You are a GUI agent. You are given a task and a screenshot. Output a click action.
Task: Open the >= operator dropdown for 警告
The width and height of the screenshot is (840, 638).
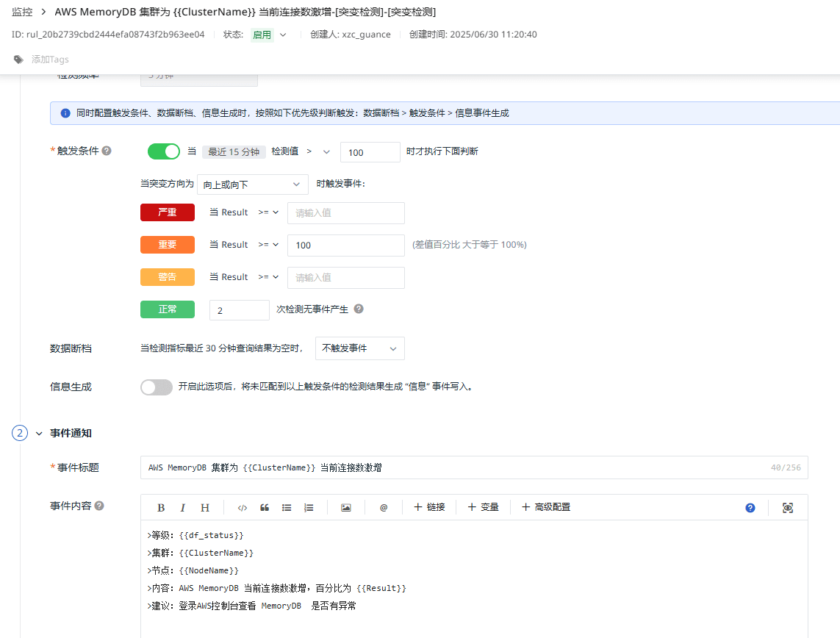click(x=268, y=277)
